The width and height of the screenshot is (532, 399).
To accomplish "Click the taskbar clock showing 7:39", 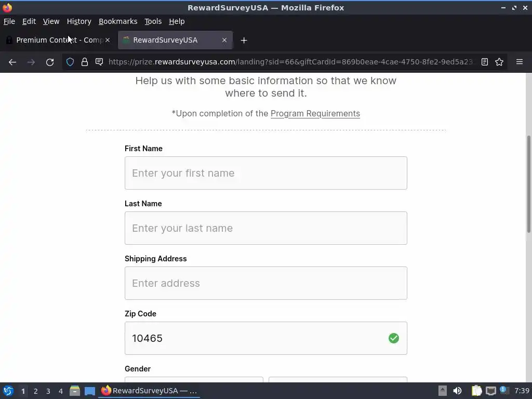I will (522, 391).
